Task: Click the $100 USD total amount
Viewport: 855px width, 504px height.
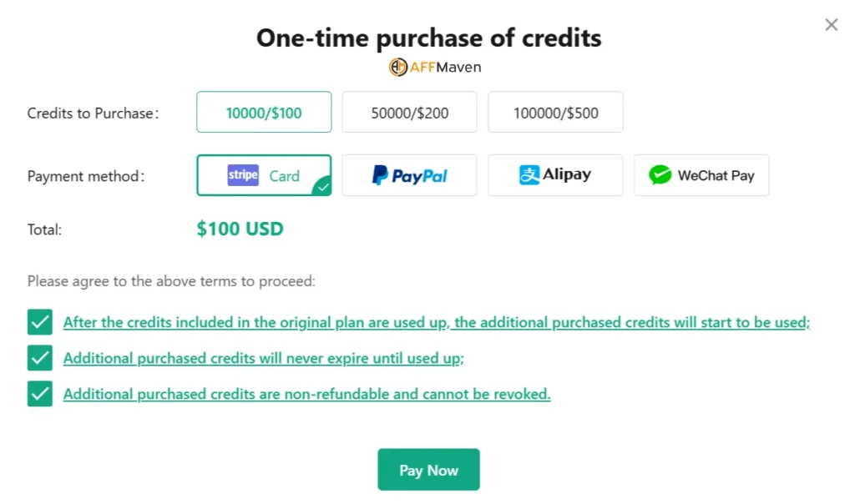Action: [240, 228]
